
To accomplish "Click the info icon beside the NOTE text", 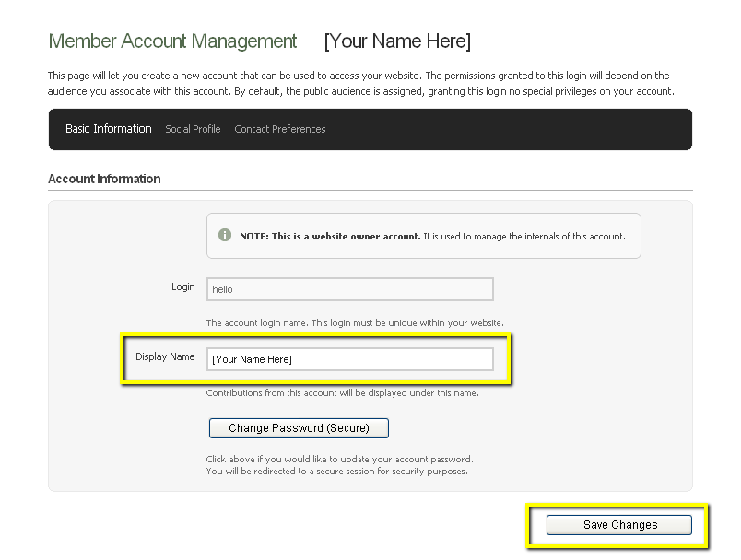I will coord(225,235).
